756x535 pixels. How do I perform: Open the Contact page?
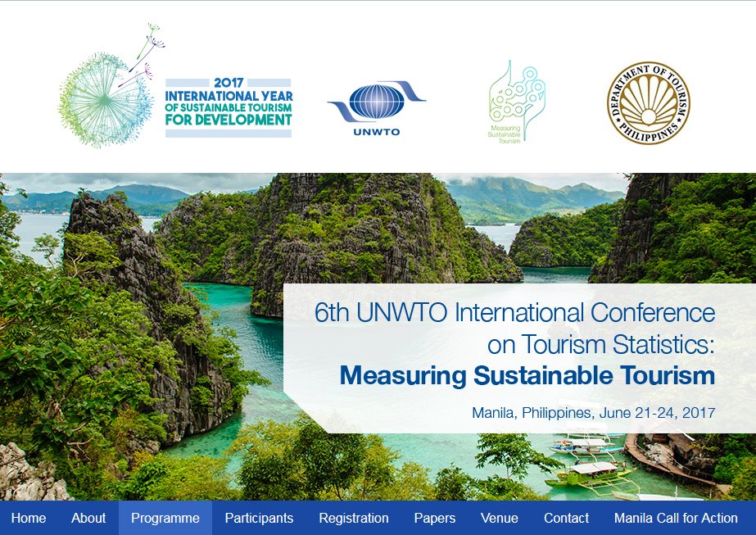point(566,518)
